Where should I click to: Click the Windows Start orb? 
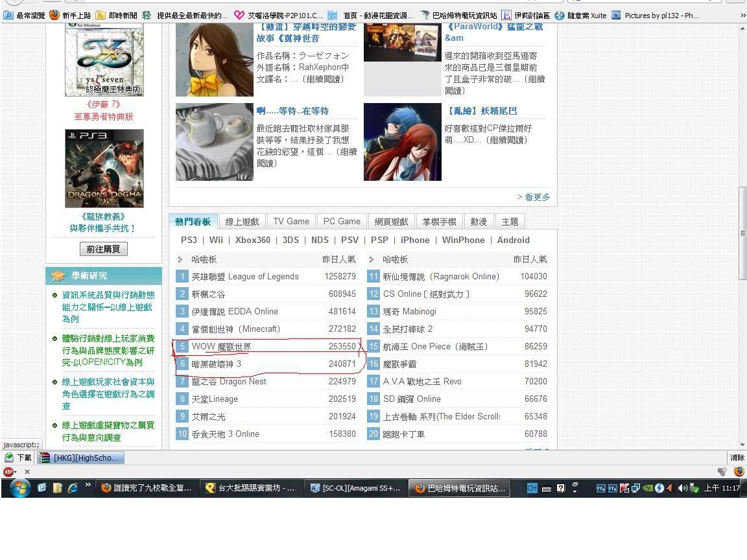coord(19,487)
